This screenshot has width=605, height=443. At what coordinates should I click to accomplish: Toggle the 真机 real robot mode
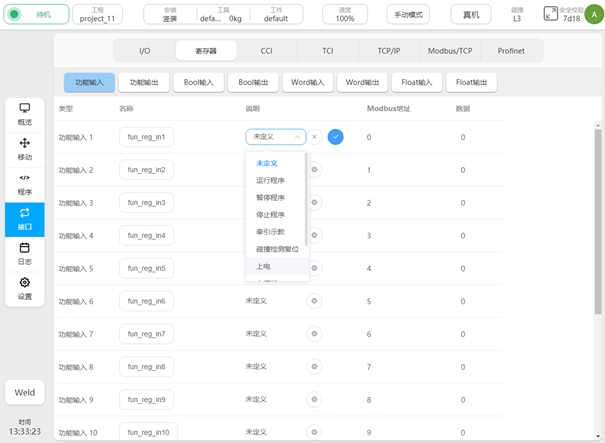pyautogui.click(x=471, y=15)
